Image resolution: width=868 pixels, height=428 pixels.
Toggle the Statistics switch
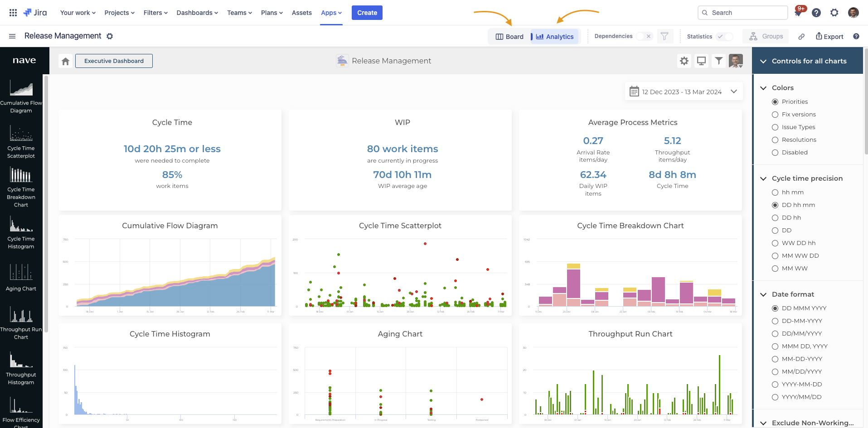point(724,37)
